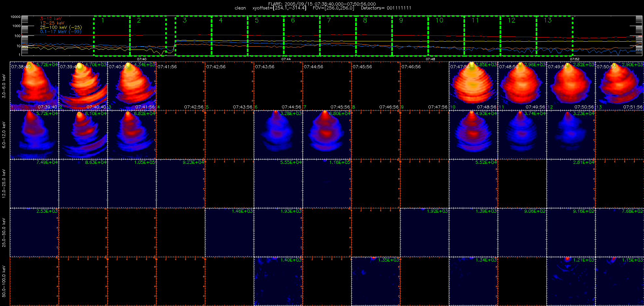This screenshot has height=306, width=644.
Task: Click the 12.0-25.0 keV row label
Action: [x=4, y=184]
